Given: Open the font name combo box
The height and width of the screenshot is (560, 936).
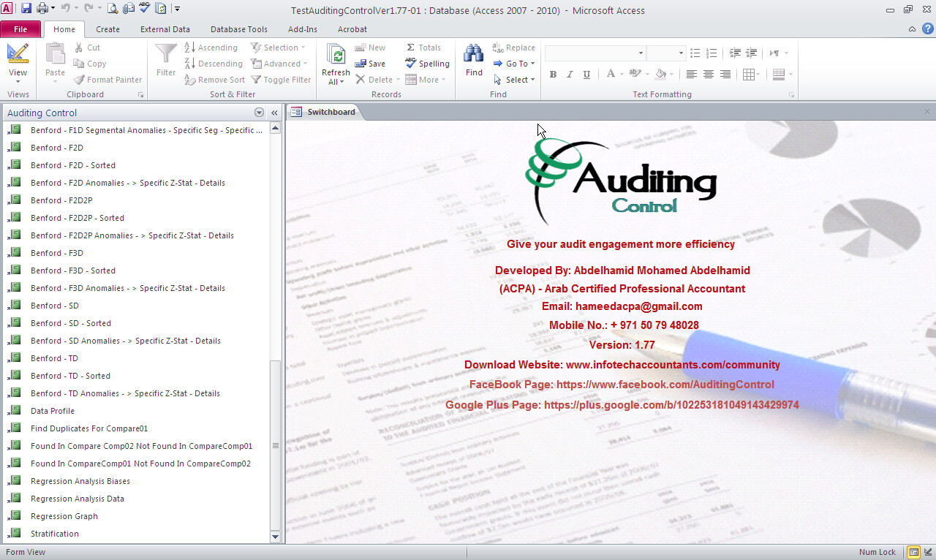Looking at the screenshot, I should (641, 53).
